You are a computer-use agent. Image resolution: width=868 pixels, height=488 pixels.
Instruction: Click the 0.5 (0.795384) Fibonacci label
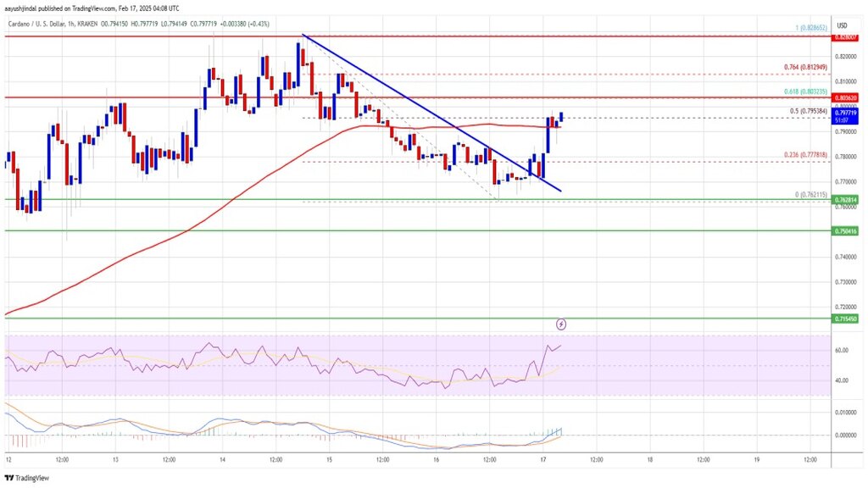pyautogui.click(x=808, y=111)
